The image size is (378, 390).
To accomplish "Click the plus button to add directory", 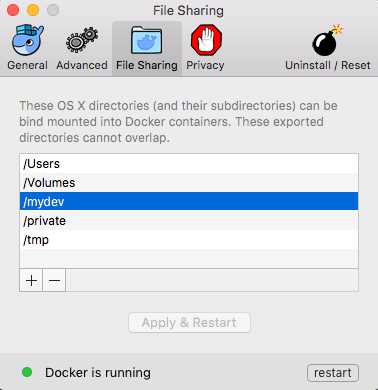I will [31, 280].
